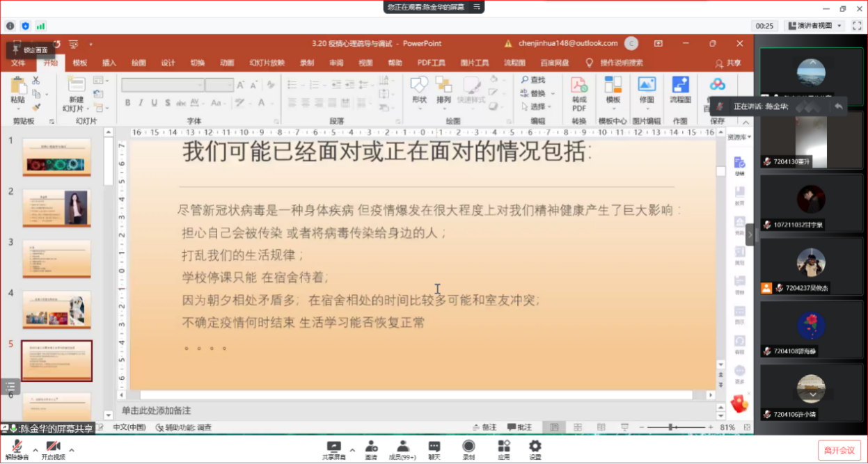Click the 修图 image edit icon
Screen dimensions: 868x464
(x=647, y=92)
